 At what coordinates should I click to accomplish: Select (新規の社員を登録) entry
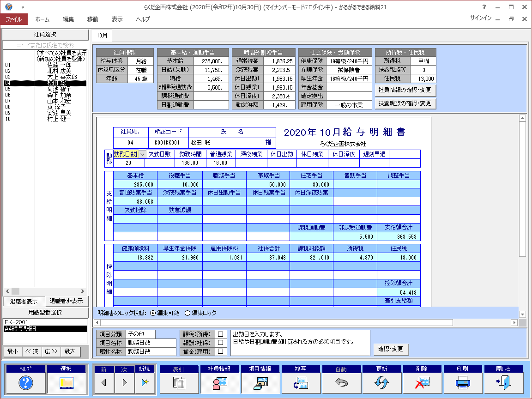[x=61, y=59]
